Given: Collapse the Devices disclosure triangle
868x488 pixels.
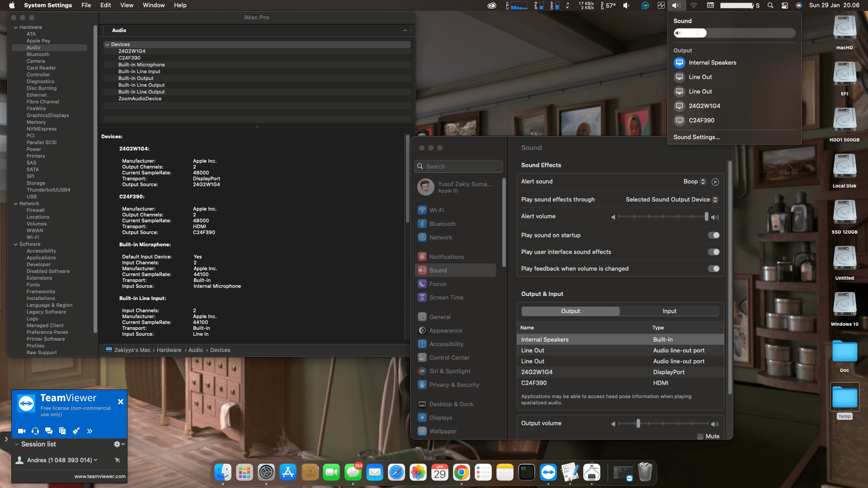Looking at the screenshot, I should [107, 45].
